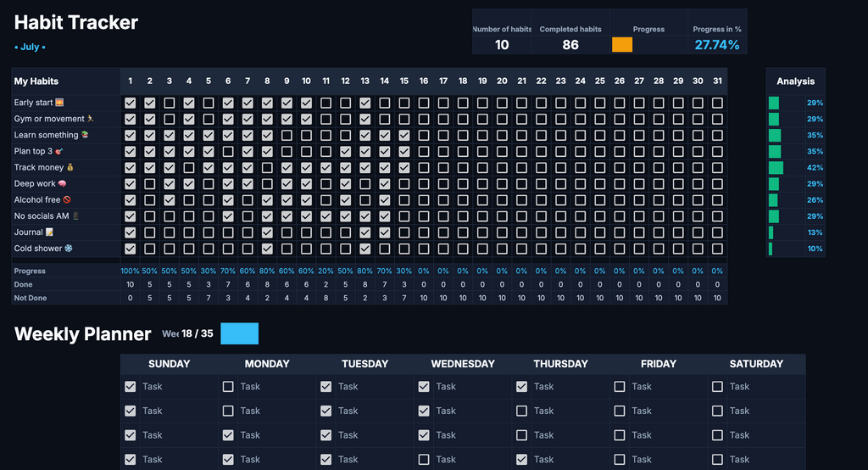Screen dimensions: 868x470
Task: Uncheck the first Thursday Task in Weekly Planner
Action: point(521,387)
